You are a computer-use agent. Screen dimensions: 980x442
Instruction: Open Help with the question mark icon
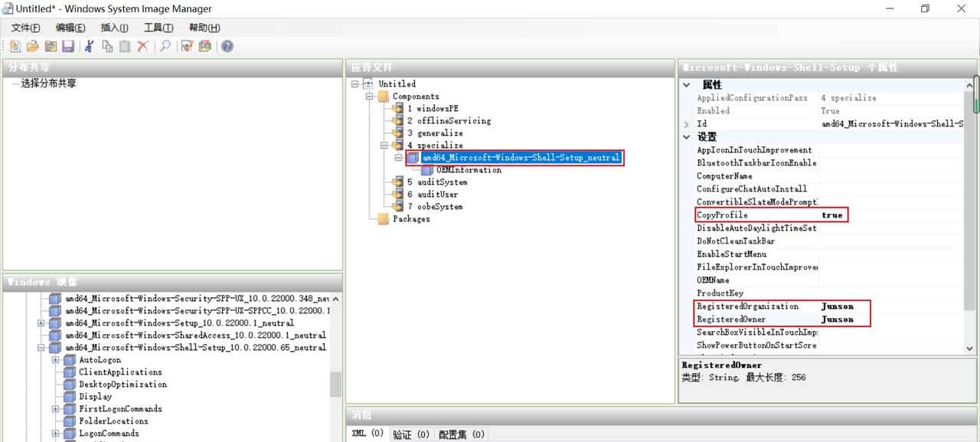coord(227,46)
